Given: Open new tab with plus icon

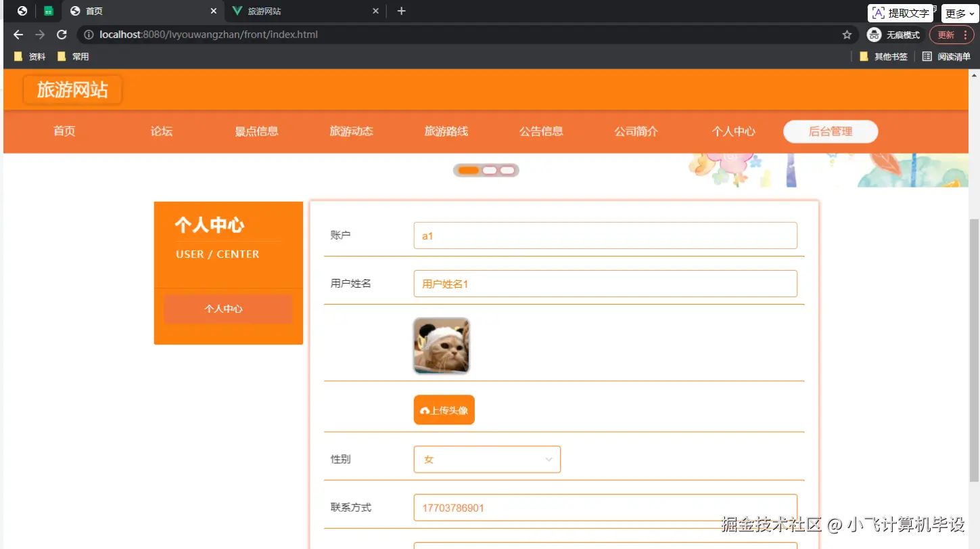Looking at the screenshot, I should click(401, 11).
